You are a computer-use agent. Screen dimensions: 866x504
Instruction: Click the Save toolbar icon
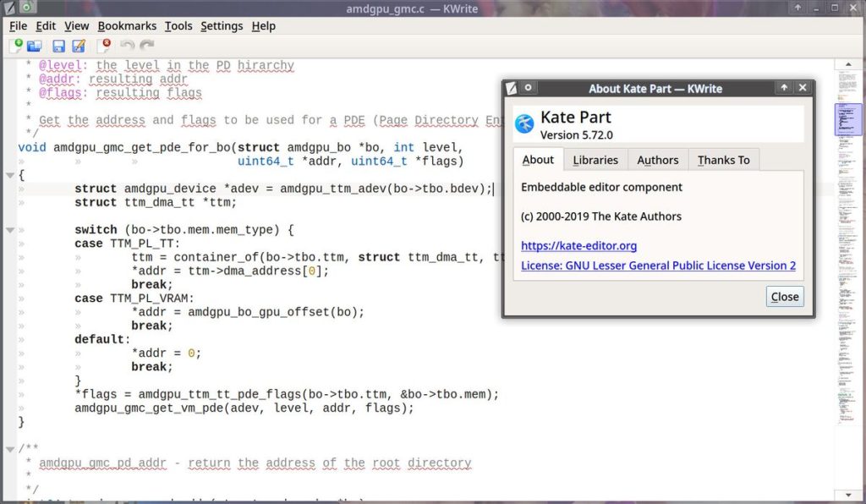point(59,46)
